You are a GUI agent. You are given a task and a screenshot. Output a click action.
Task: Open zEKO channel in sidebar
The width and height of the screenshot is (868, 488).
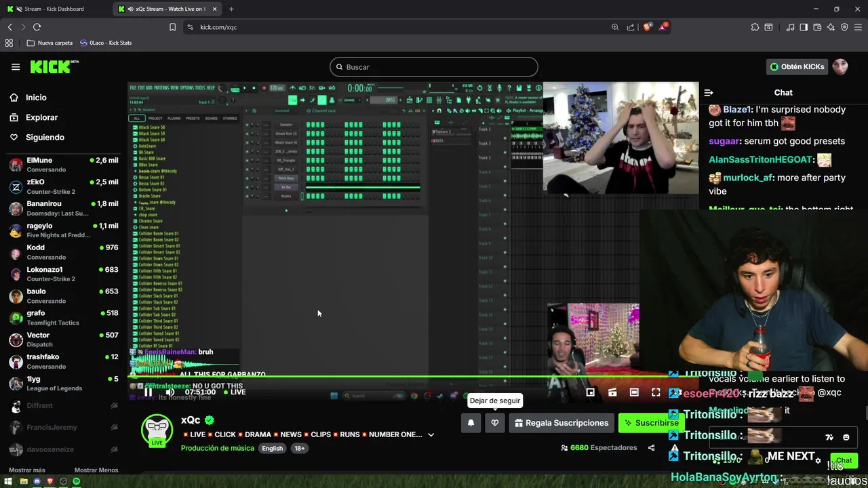click(64, 186)
